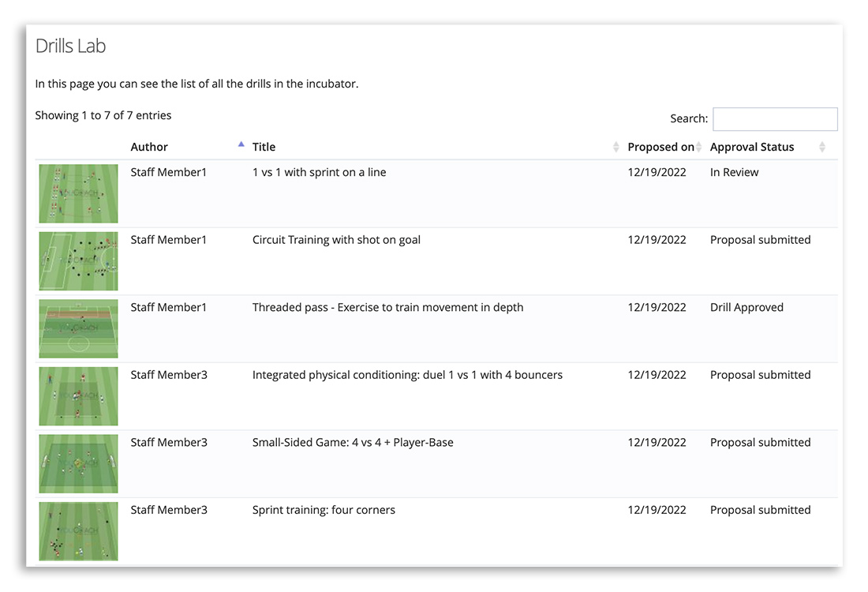Click the Drills Lab page heading
Viewport: 868px width, 592px height.
70,46
